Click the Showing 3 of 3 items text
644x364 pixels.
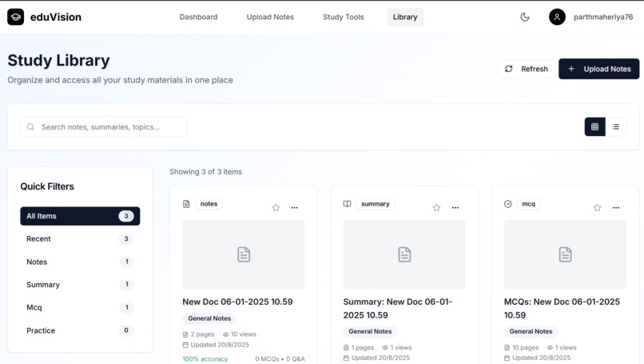click(x=206, y=172)
